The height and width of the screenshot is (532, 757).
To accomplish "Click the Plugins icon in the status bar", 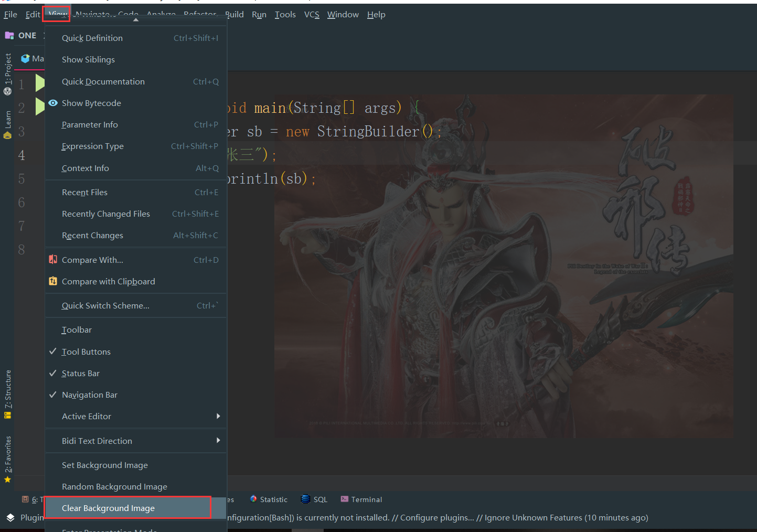I will click(x=10, y=517).
